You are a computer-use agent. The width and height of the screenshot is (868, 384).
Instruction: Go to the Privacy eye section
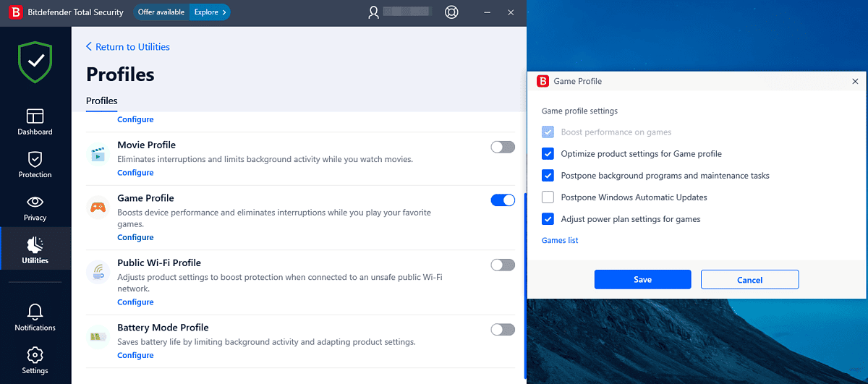tap(35, 208)
